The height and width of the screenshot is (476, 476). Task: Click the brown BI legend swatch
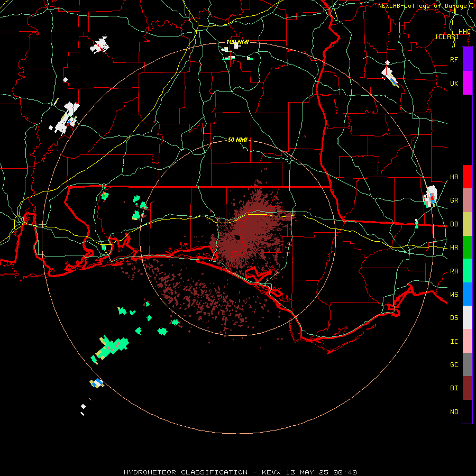click(x=467, y=388)
